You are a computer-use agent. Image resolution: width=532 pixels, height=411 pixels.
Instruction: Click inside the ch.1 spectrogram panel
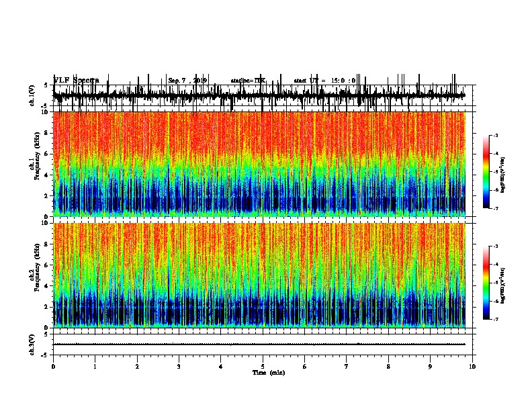259,164
